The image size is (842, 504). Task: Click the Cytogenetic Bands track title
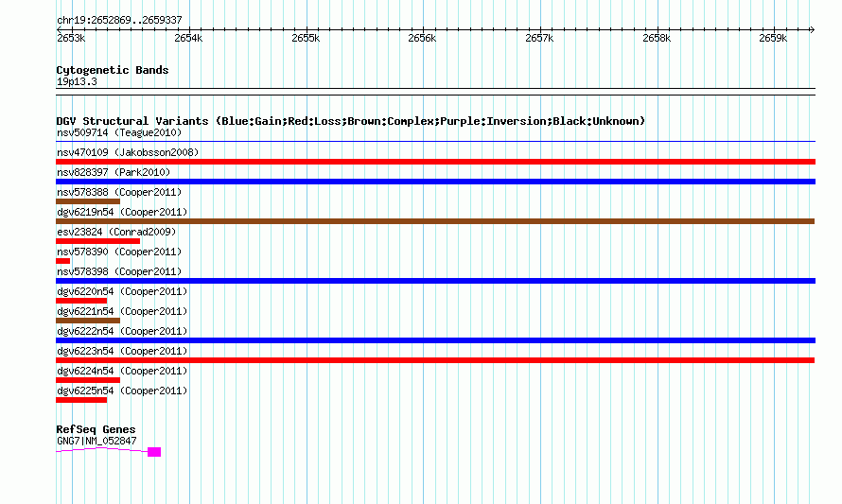tap(113, 70)
